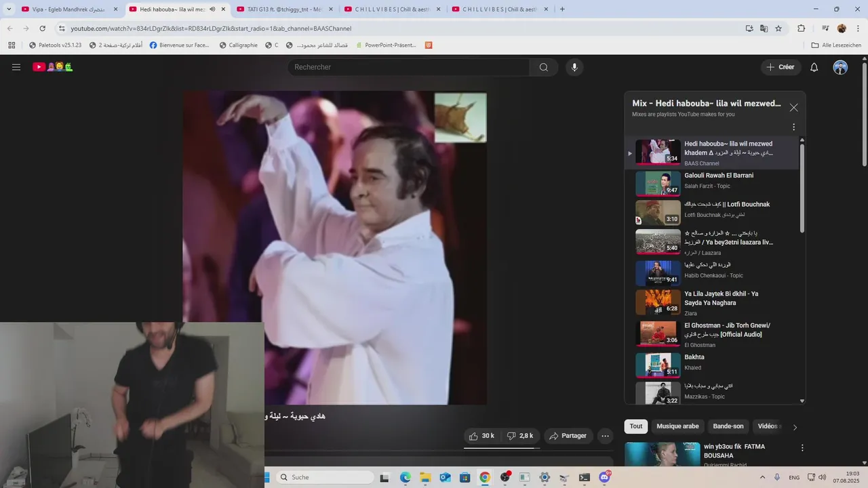Screen dimensions: 868x488
Task: Dislike the video showing 2,8 k
Action: (x=520, y=436)
